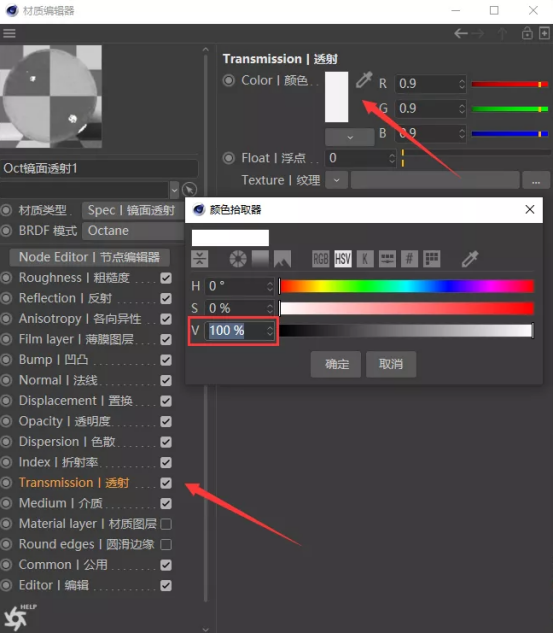Screen dimensions: 554x633
Task: Open the hamburger menu in material editor
Action: click(9, 34)
